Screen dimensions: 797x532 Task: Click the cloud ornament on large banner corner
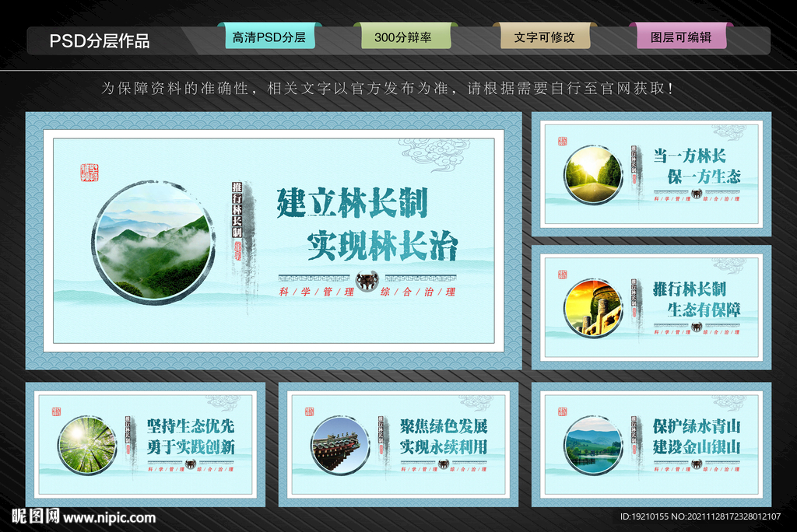(434, 156)
